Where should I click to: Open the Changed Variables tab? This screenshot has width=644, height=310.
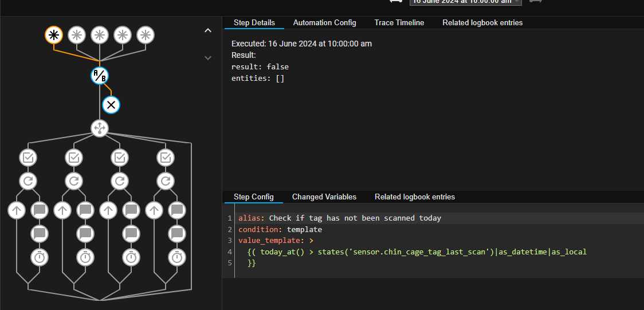pos(324,197)
